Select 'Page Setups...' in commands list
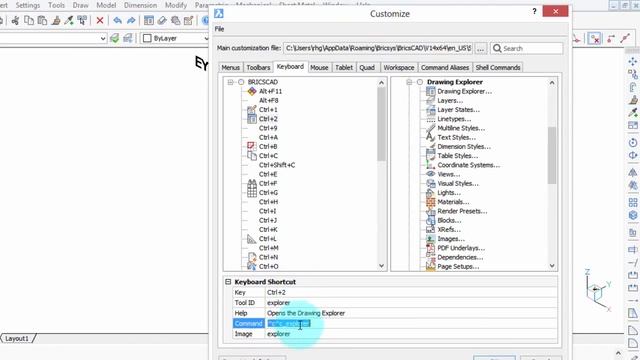This screenshot has height=360, width=640. [458, 267]
